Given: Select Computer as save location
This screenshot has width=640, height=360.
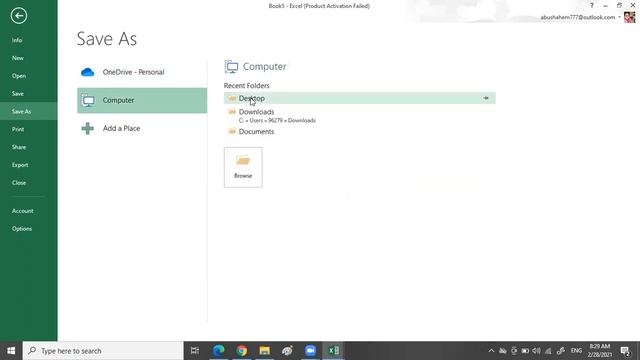Looking at the screenshot, I should 142,100.
